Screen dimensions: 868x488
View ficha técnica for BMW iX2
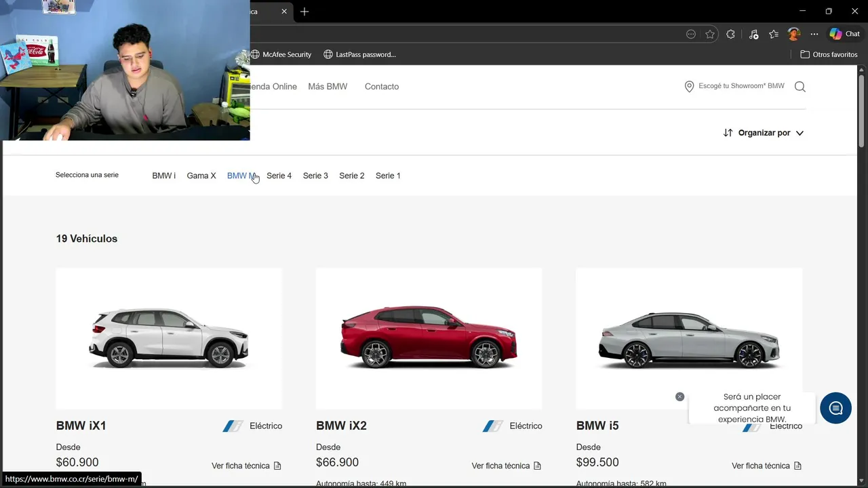click(500, 466)
